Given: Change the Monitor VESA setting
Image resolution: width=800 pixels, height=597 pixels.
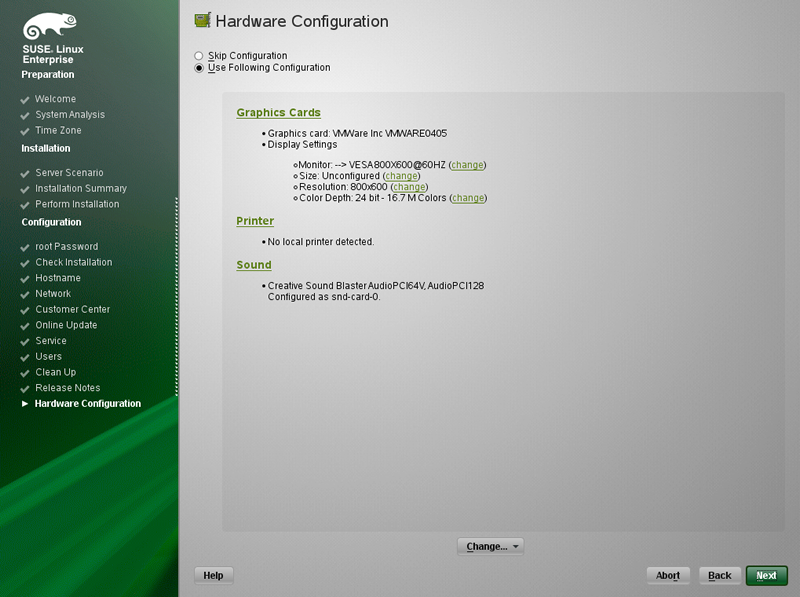Looking at the screenshot, I should [467, 165].
